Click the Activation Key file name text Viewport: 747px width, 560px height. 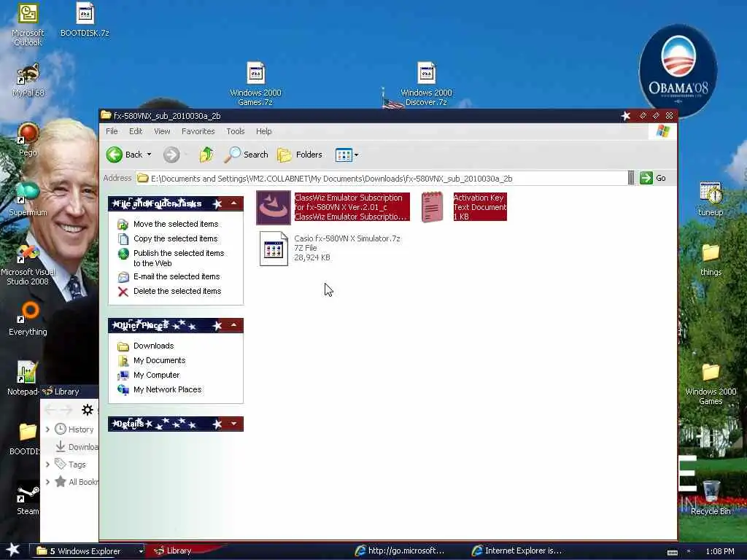pyautogui.click(x=479, y=198)
